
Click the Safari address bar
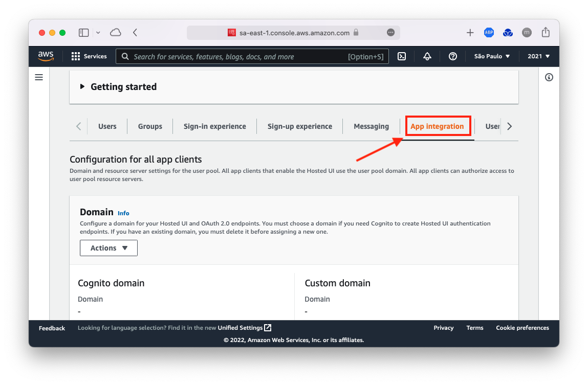(293, 33)
